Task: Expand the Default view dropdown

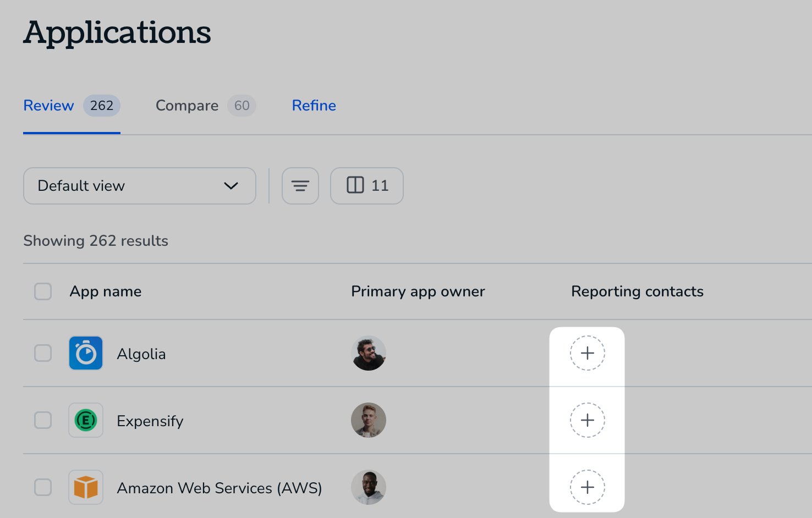Action: (140, 186)
